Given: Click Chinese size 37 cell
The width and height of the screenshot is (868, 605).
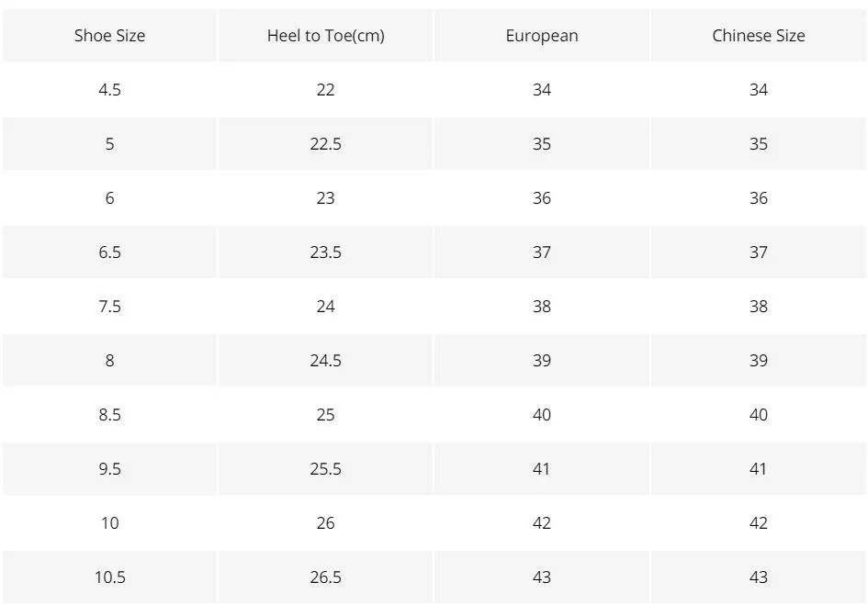Looking at the screenshot, I should [x=759, y=252].
